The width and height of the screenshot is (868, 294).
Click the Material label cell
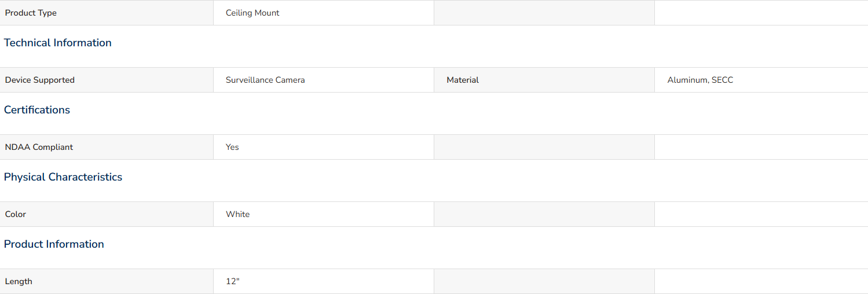coord(463,80)
